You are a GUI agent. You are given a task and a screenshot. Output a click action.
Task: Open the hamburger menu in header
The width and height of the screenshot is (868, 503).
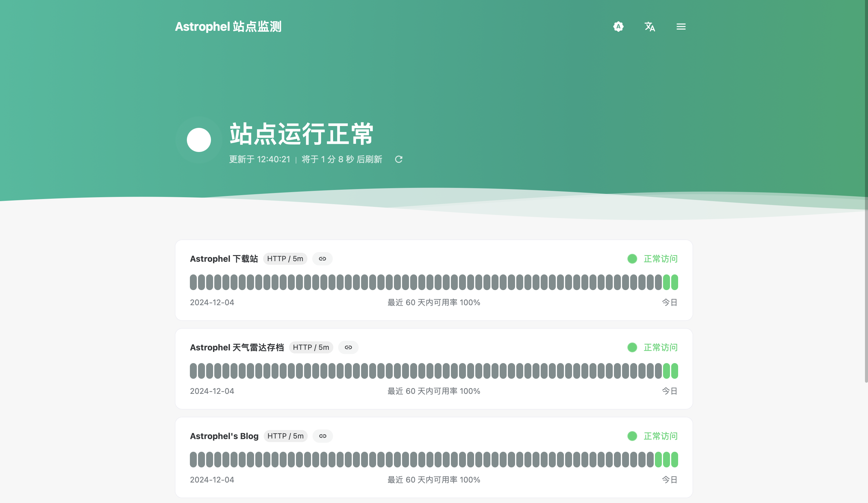coord(681,27)
